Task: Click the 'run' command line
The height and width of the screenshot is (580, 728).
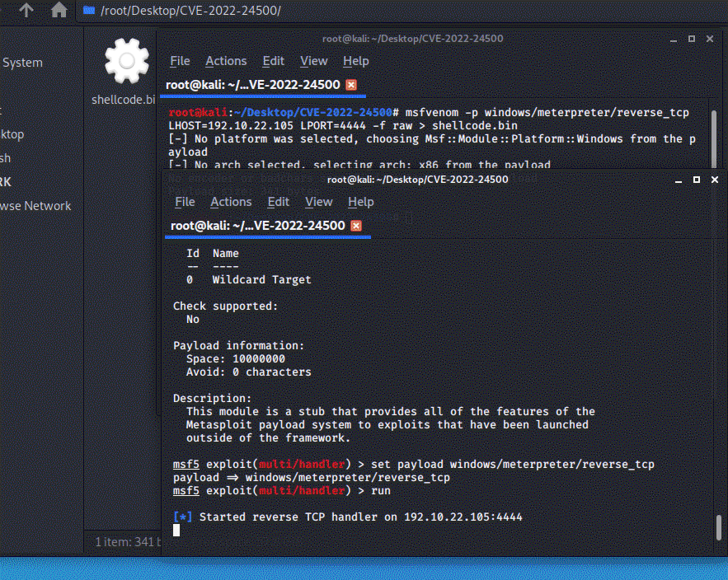Action: click(281, 491)
